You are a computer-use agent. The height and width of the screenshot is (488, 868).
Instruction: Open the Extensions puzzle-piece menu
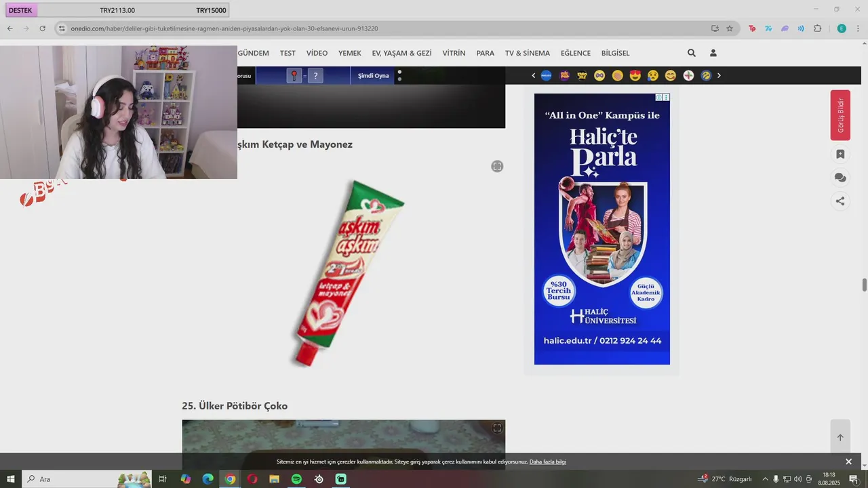pos(817,28)
